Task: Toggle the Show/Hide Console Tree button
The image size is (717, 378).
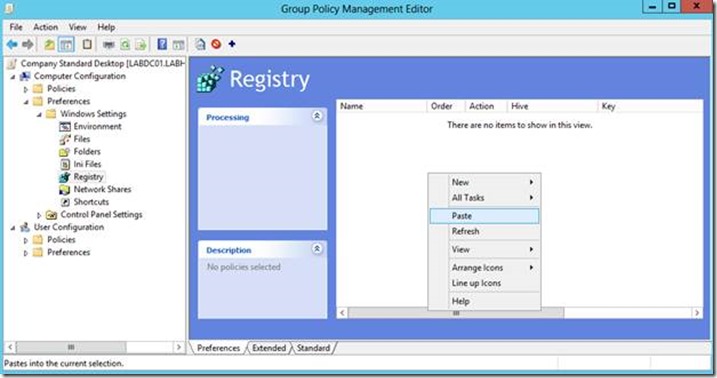Action: pyautogui.click(x=66, y=44)
